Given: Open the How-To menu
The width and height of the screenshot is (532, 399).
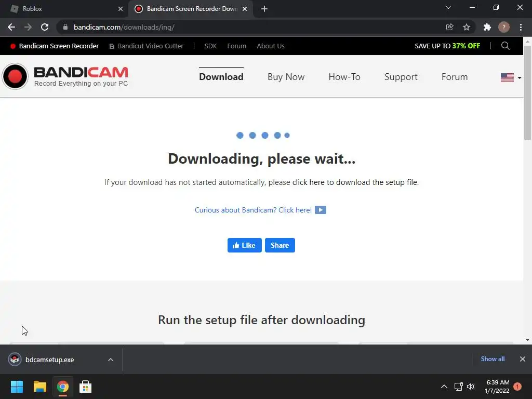Looking at the screenshot, I should [x=344, y=77].
